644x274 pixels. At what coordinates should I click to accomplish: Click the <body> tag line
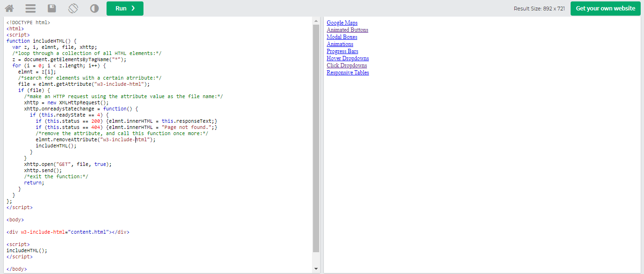(x=15, y=219)
